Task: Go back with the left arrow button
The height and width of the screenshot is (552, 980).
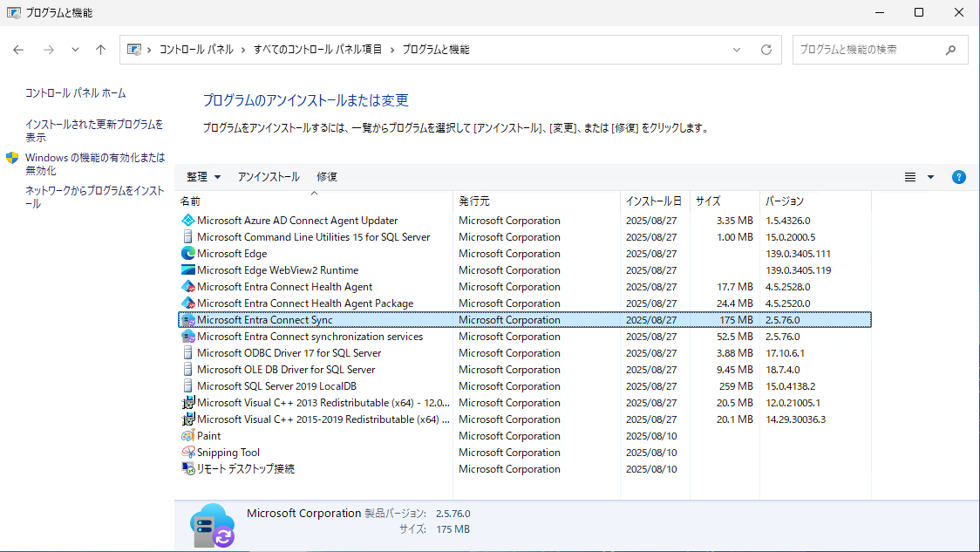Action: (18, 50)
